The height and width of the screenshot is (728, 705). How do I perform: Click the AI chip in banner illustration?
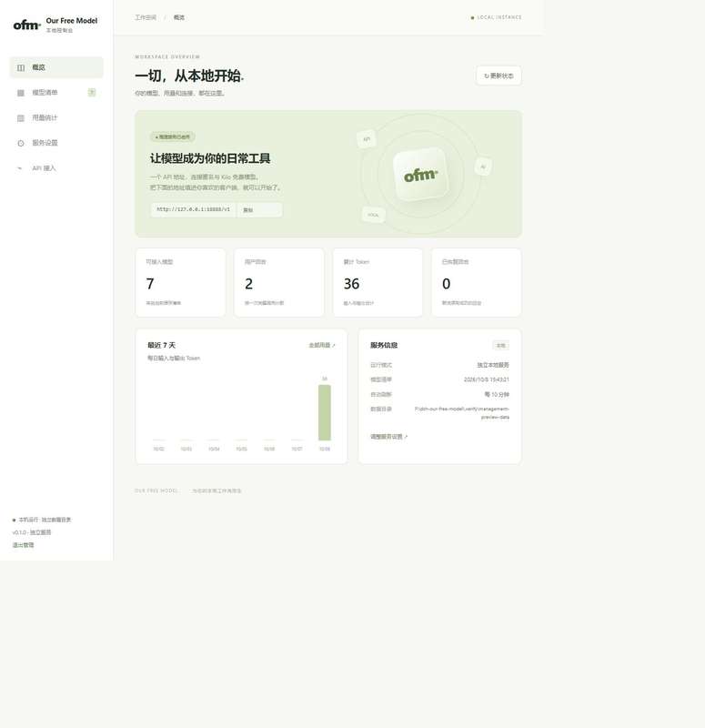point(483,167)
